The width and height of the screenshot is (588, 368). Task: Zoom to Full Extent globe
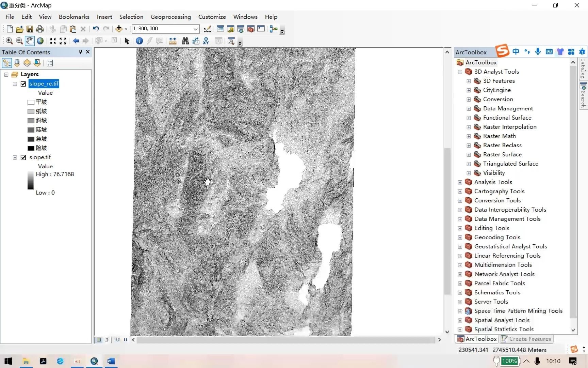pyautogui.click(x=40, y=41)
